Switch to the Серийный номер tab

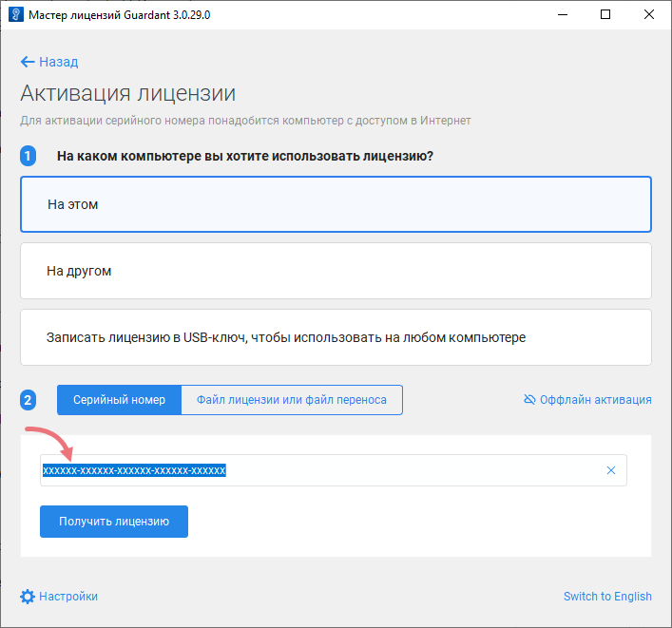(x=119, y=400)
